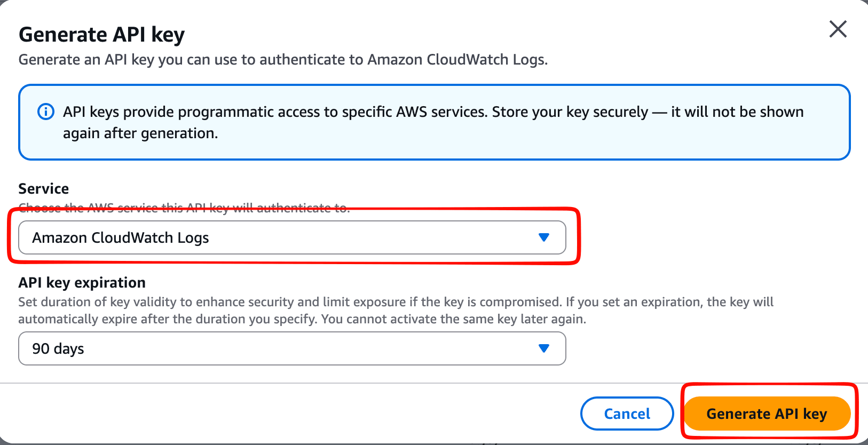Click the expiration dropdown's blue triangle arrow

543,348
